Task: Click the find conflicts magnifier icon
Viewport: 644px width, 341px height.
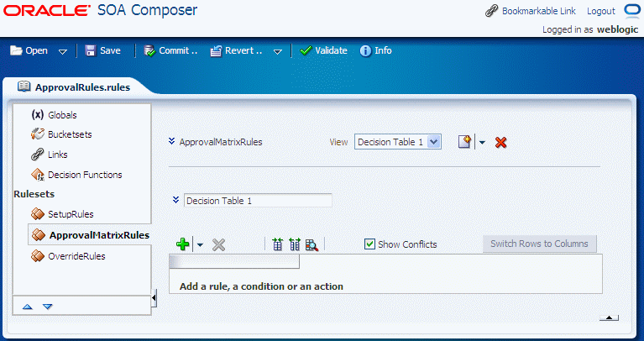Action: click(x=312, y=245)
